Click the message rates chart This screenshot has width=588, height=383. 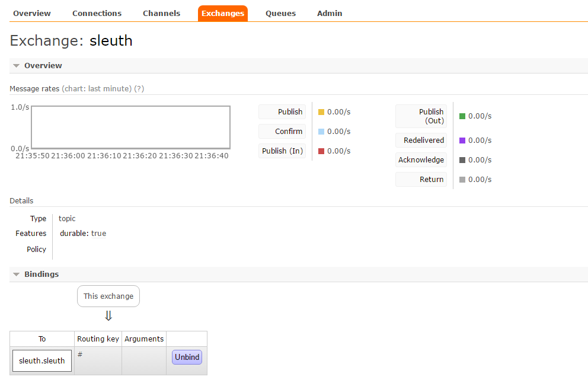pyautogui.click(x=130, y=127)
